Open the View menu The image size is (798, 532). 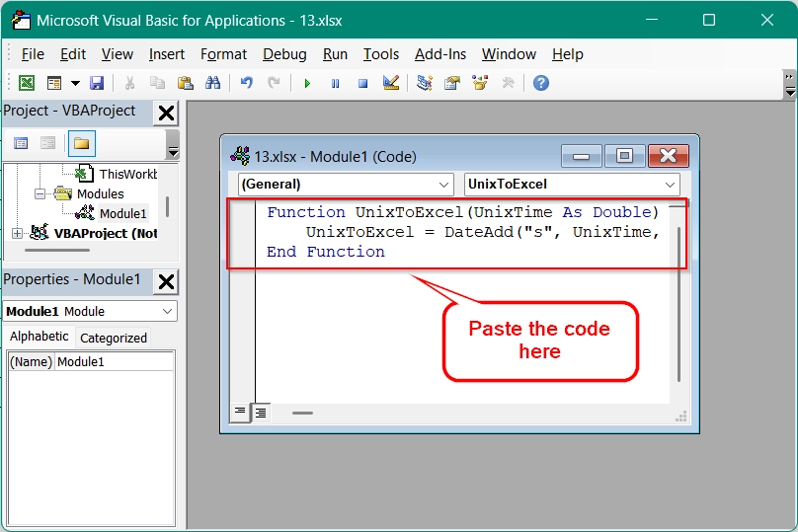point(118,54)
